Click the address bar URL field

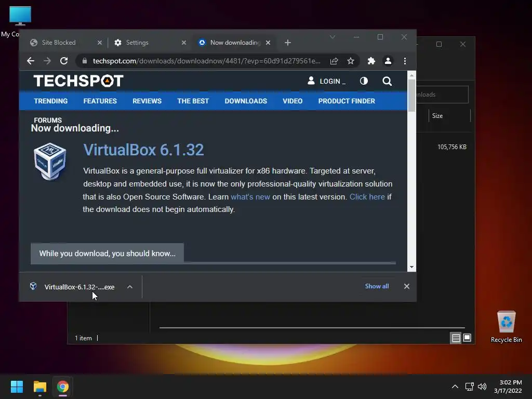[x=206, y=61]
